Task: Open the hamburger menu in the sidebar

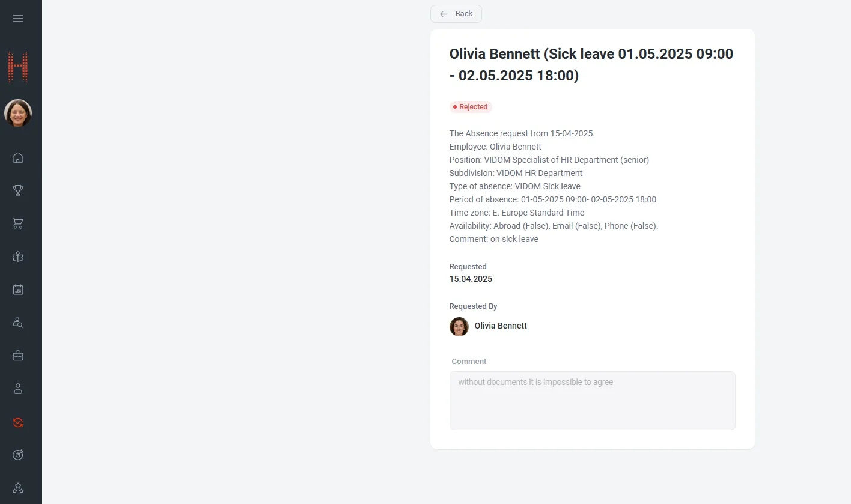Action: pos(18,19)
